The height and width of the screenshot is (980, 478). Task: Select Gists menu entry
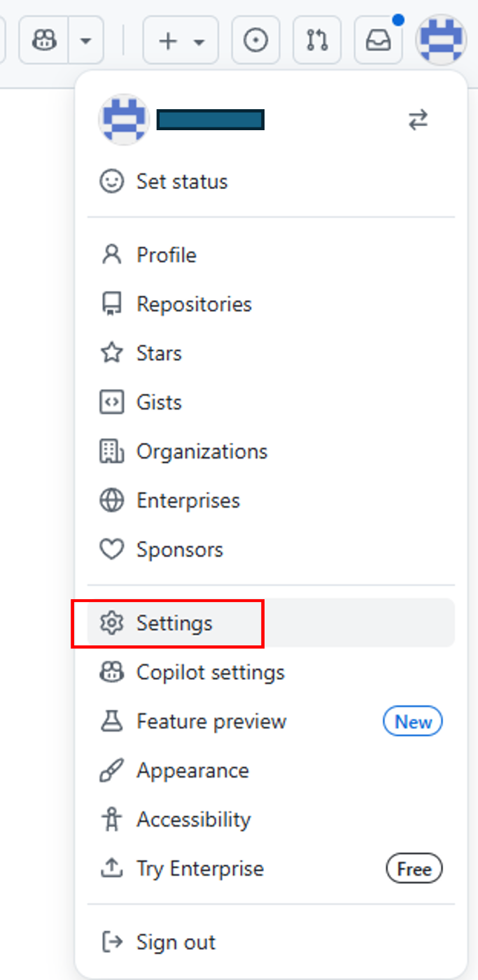(x=159, y=402)
